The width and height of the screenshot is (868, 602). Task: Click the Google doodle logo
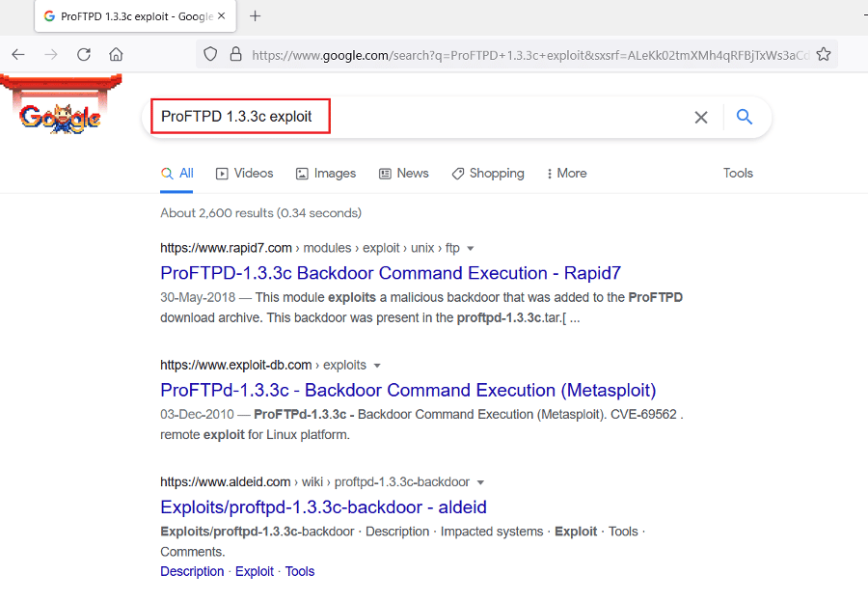click(x=58, y=114)
